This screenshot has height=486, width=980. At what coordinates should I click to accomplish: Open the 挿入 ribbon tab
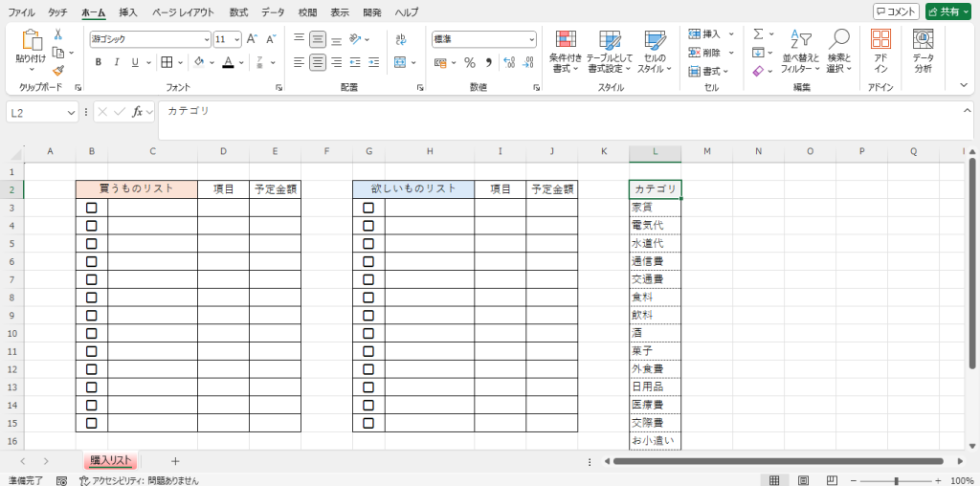[127, 12]
